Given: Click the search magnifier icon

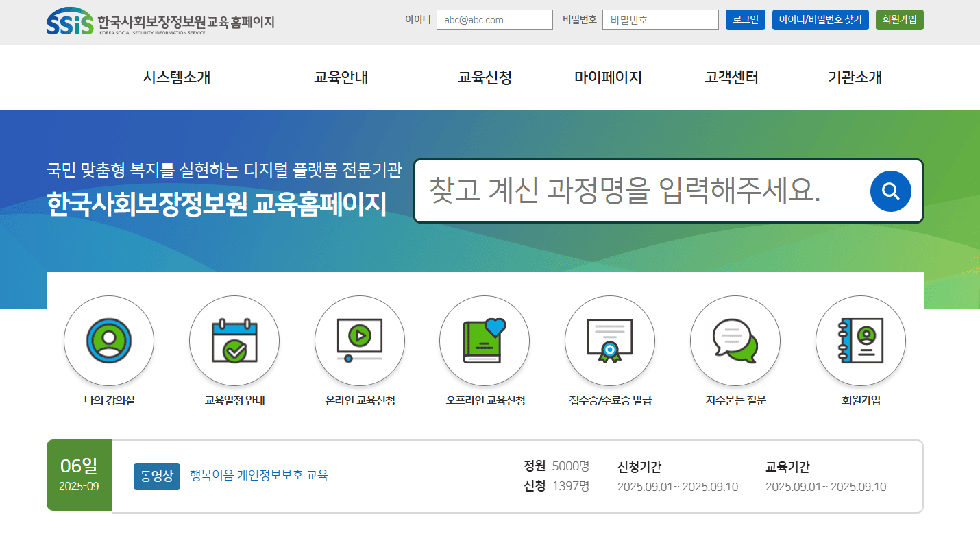Looking at the screenshot, I should (x=890, y=191).
